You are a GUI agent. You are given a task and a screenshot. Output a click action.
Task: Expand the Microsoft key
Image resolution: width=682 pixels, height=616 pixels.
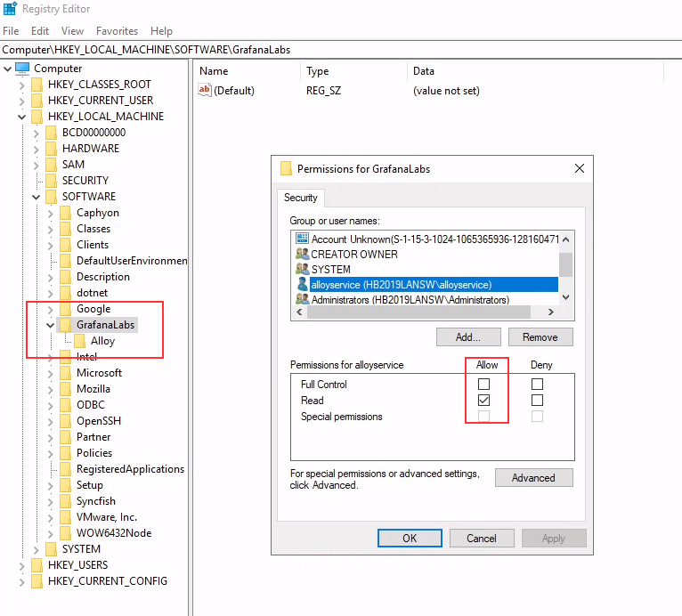tap(51, 373)
